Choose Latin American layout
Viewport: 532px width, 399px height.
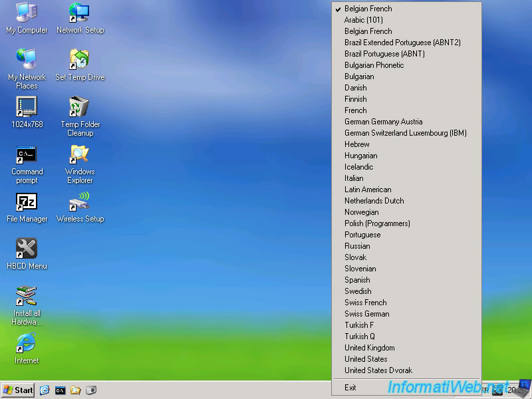click(406, 190)
